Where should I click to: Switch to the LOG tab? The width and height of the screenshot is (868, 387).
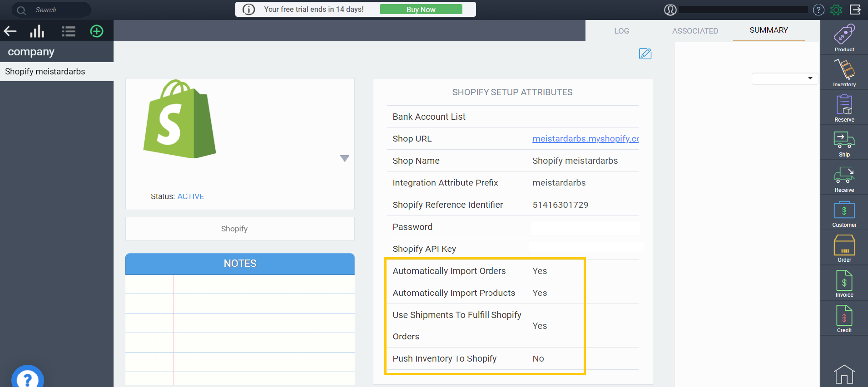coord(621,31)
